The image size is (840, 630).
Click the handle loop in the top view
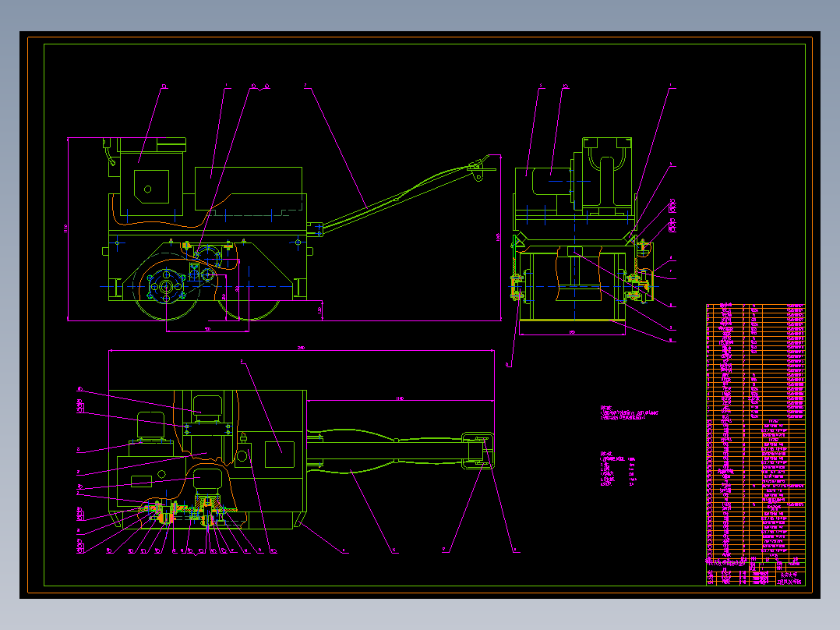coord(477,451)
